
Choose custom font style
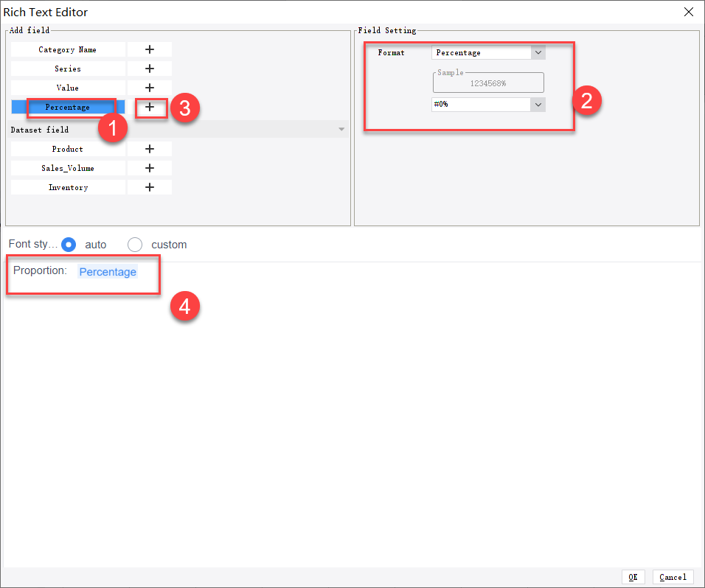[x=135, y=245]
